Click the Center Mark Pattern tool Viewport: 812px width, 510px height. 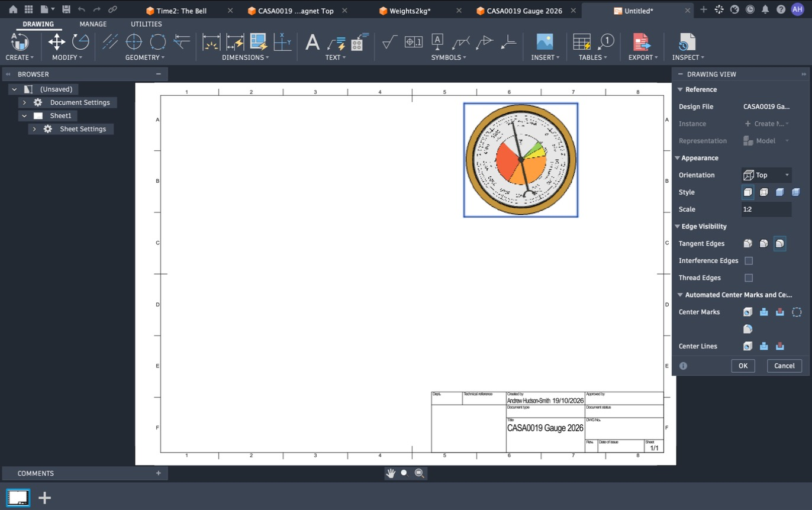(158, 42)
